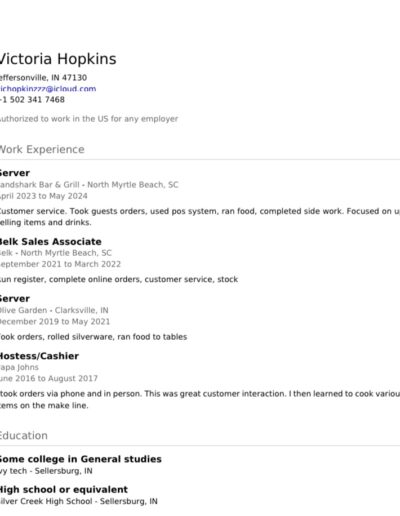The height and width of the screenshot is (516, 400).
Task: Click June 2016 to August 2017 dates
Action: [49, 379]
